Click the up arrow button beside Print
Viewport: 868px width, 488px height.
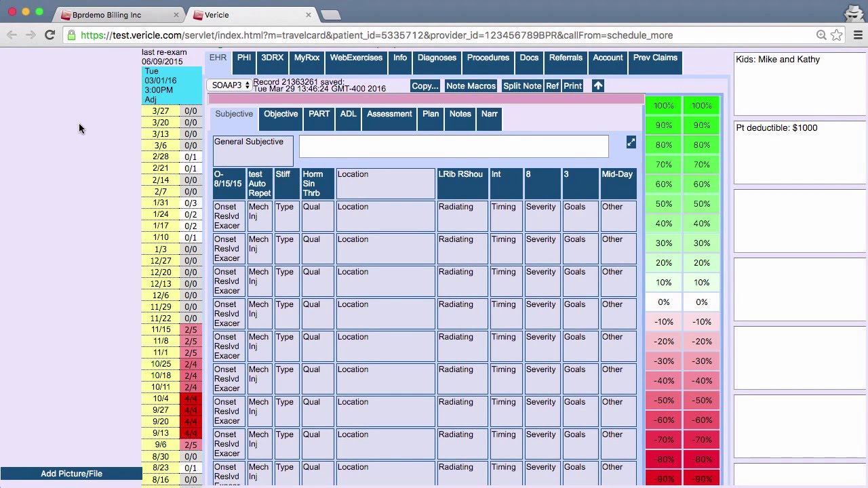(x=597, y=86)
